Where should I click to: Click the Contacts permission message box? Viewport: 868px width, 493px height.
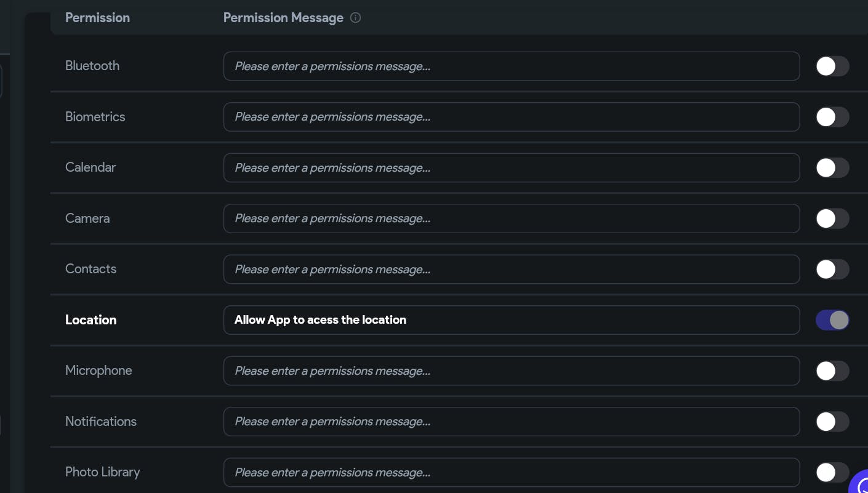coord(511,270)
